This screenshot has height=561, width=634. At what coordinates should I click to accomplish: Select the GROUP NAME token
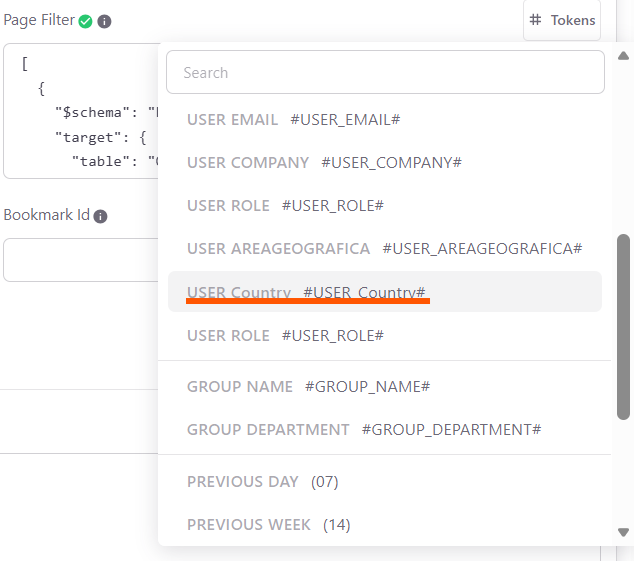point(308,387)
